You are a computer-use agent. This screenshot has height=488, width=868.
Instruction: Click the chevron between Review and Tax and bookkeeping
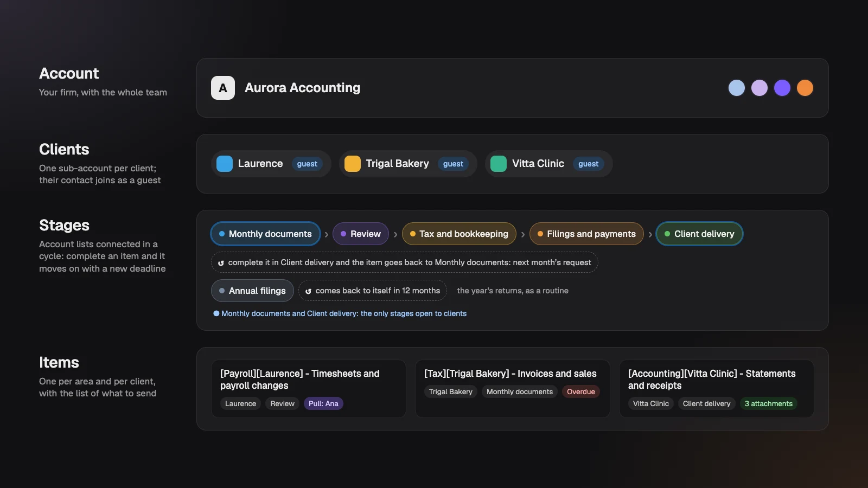[395, 234]
